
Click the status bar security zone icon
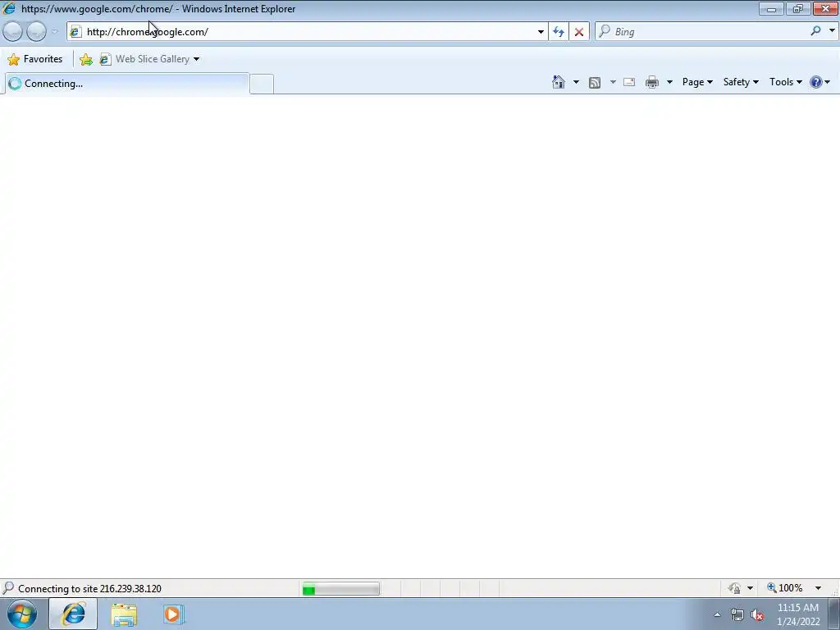tap(734, 588)
